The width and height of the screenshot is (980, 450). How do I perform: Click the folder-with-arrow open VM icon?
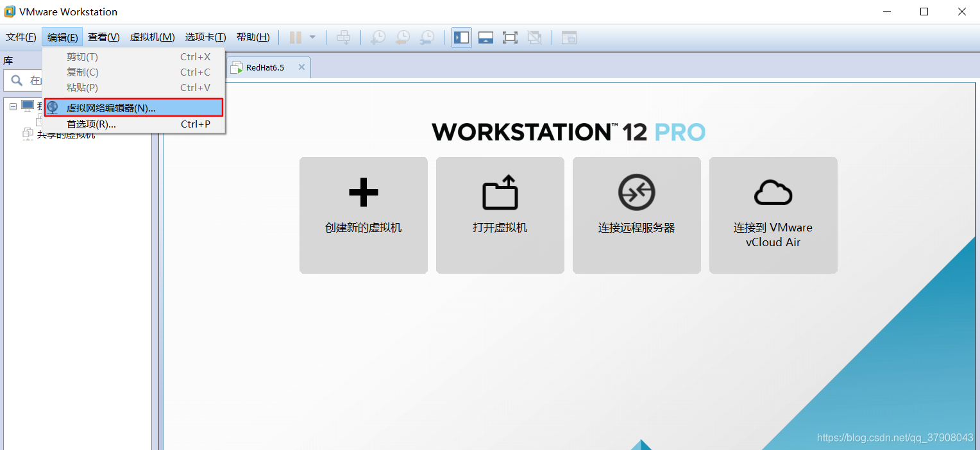click(x=500, y=192)
